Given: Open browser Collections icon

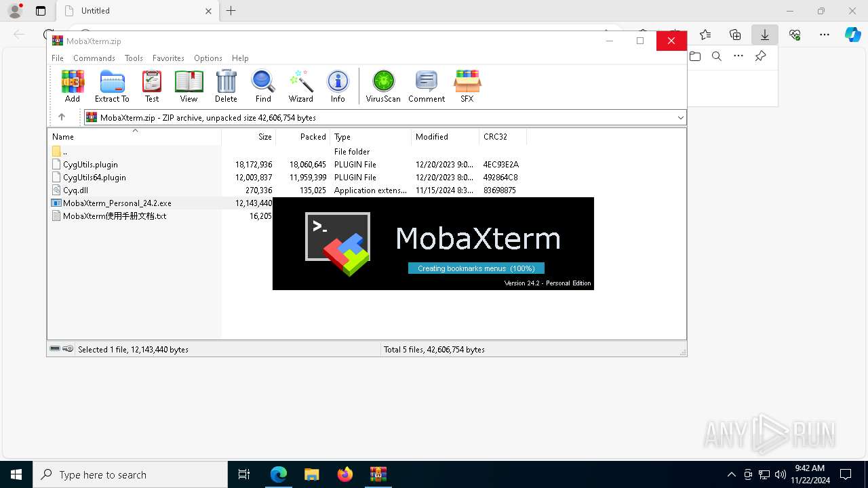Looking at the screenshot, I should click(735, 35).
